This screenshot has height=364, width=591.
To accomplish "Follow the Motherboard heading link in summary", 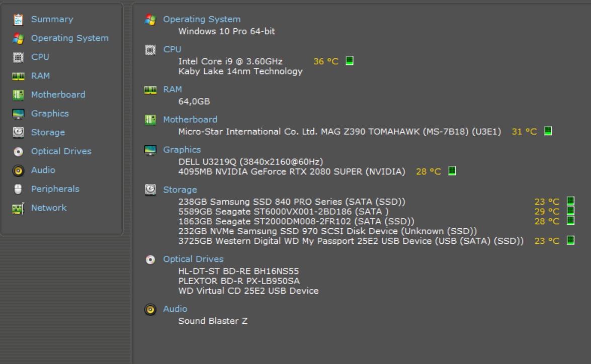I will [x=190, y=120].
